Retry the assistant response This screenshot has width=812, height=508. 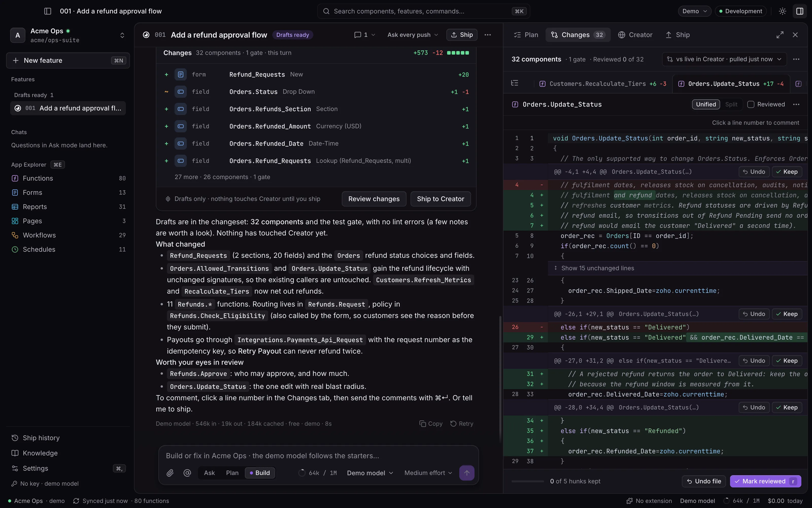(x=462, y=424)
